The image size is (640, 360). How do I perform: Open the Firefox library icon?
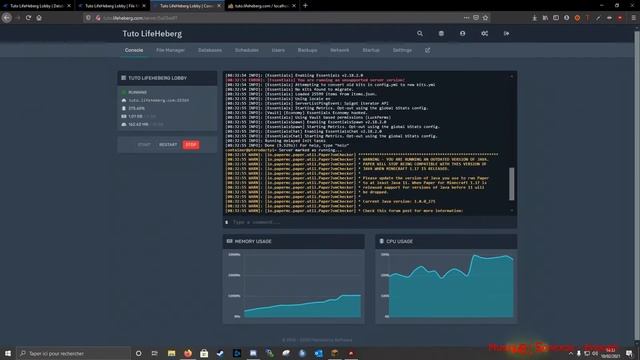pyautogui.click(x=545, y=18)
